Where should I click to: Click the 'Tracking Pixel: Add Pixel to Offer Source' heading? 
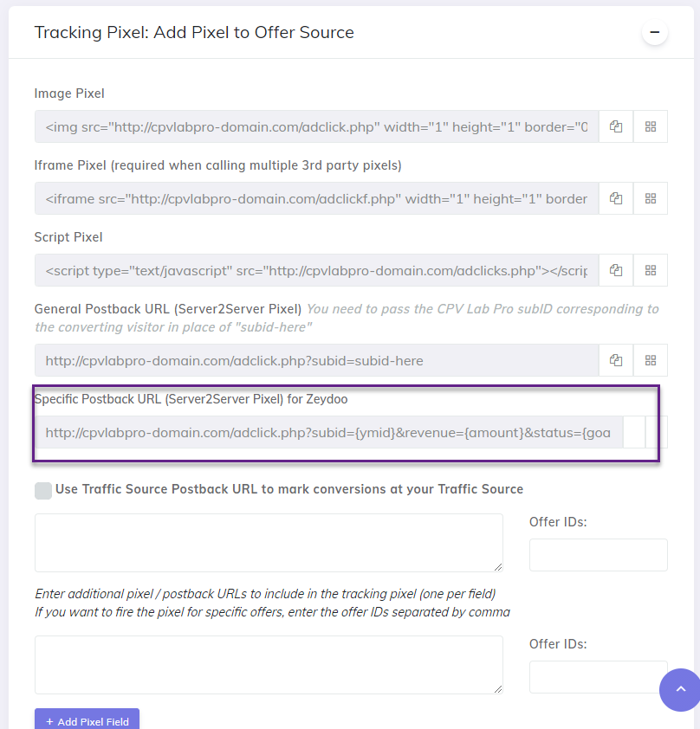pos(194,33)
